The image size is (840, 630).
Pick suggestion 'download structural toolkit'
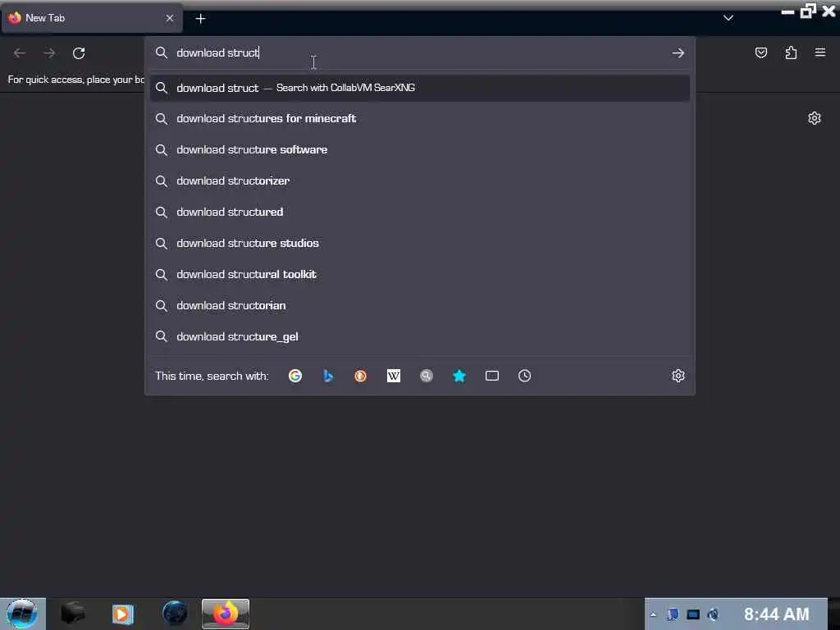(419, 274)
